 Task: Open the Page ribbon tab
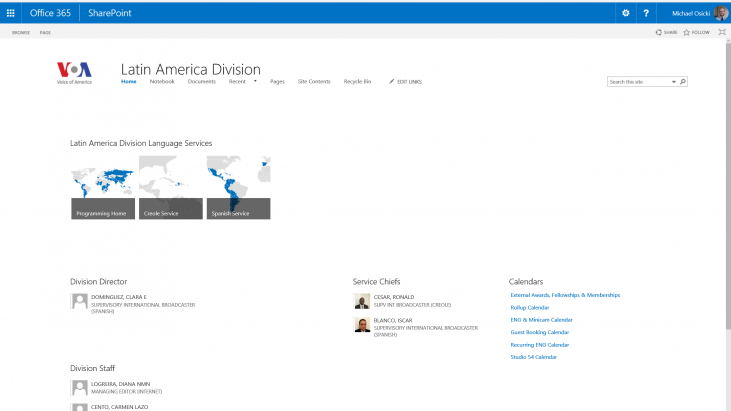[45, 33]
